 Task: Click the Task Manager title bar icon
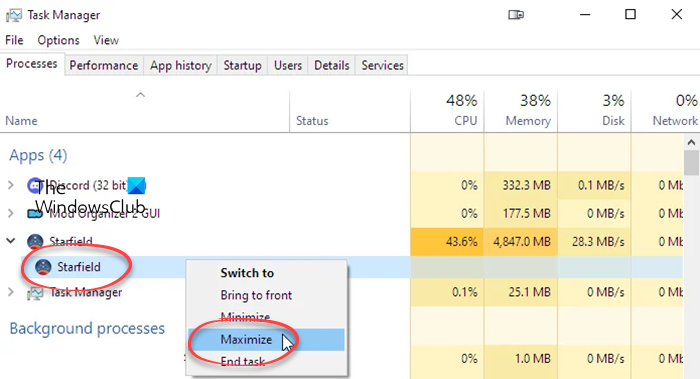[x=13, y=15]
